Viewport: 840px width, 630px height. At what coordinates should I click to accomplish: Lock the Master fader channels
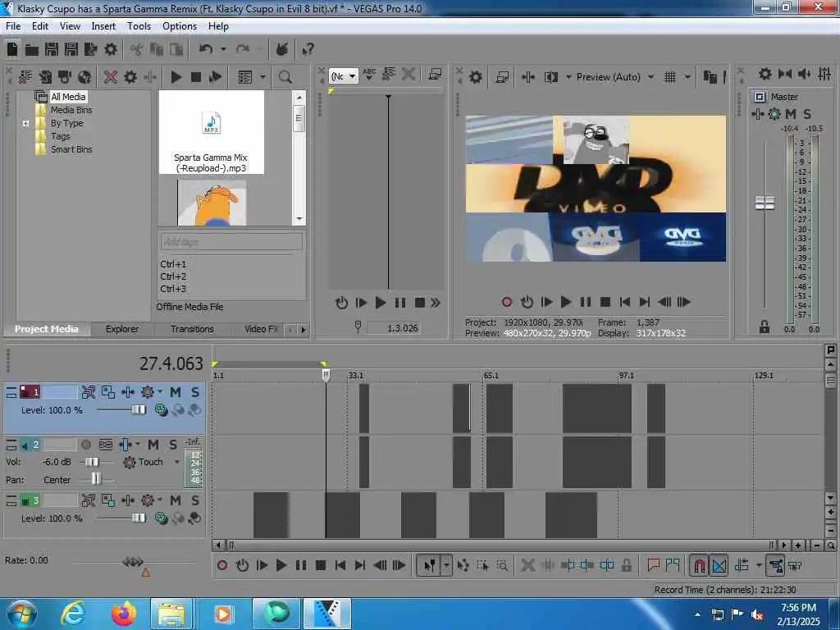click(764, 326)
